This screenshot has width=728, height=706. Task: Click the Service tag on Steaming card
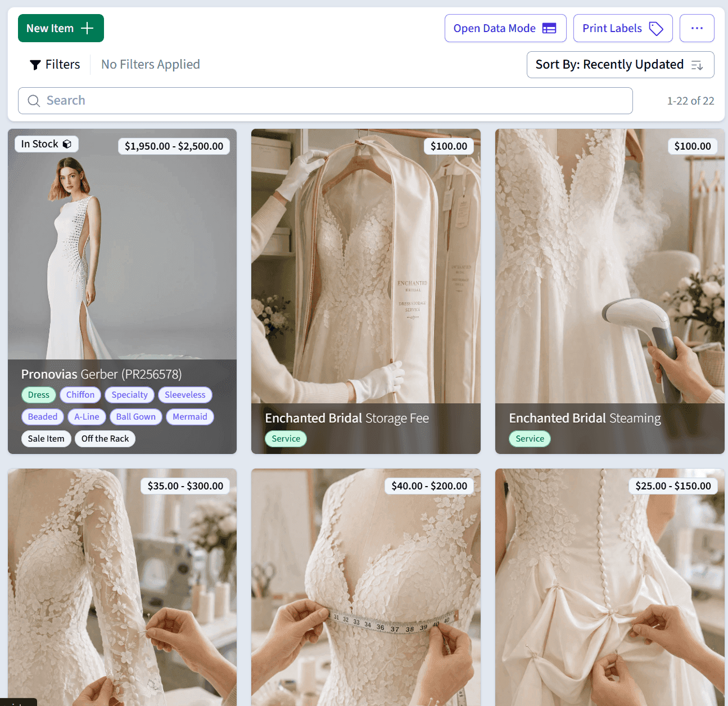point(530,439)
